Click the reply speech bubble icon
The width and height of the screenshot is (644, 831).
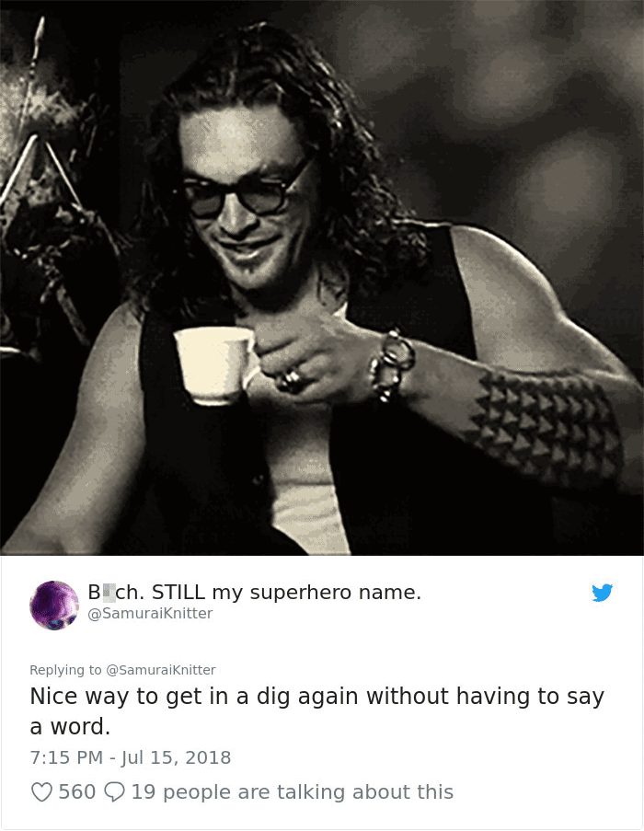point(114,792)
